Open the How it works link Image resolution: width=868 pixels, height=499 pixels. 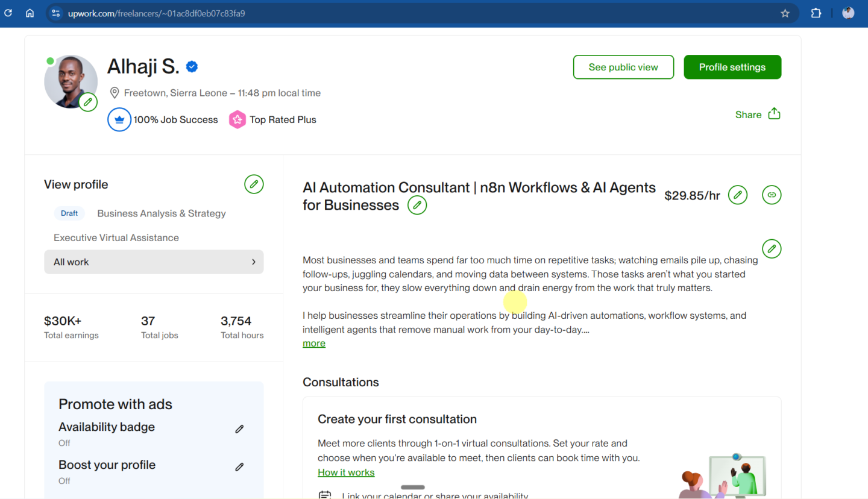(346, 472)
